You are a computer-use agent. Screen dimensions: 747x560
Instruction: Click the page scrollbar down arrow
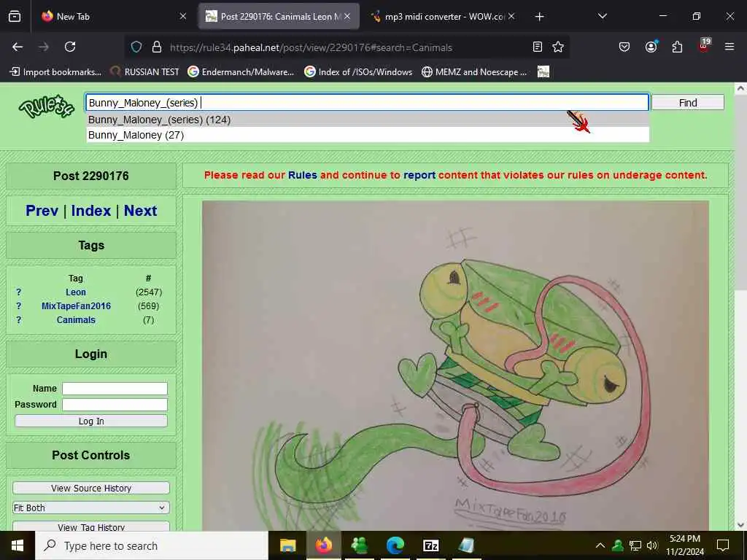(x=740, y=525)
